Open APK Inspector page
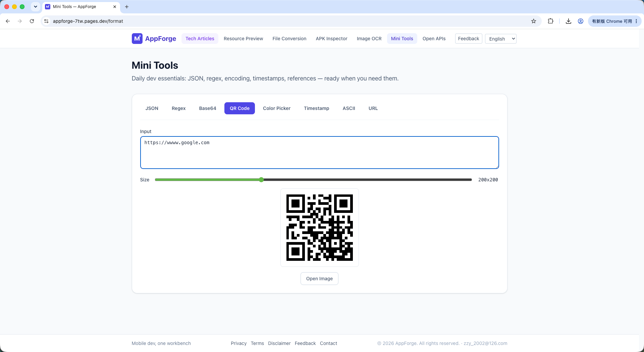Image resolution: width=644 pixels, height=352 pixels. (x=331, y=39)
